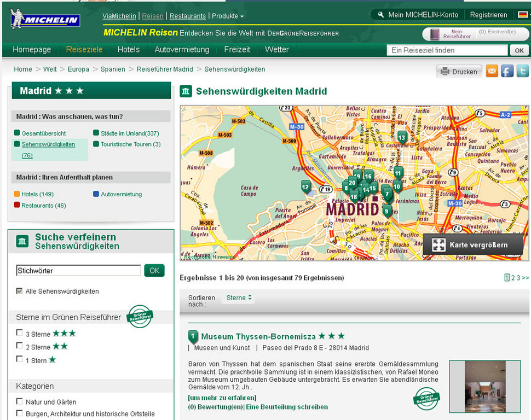
Task: Share page on Twitter
Action: (x=522, y=71)
